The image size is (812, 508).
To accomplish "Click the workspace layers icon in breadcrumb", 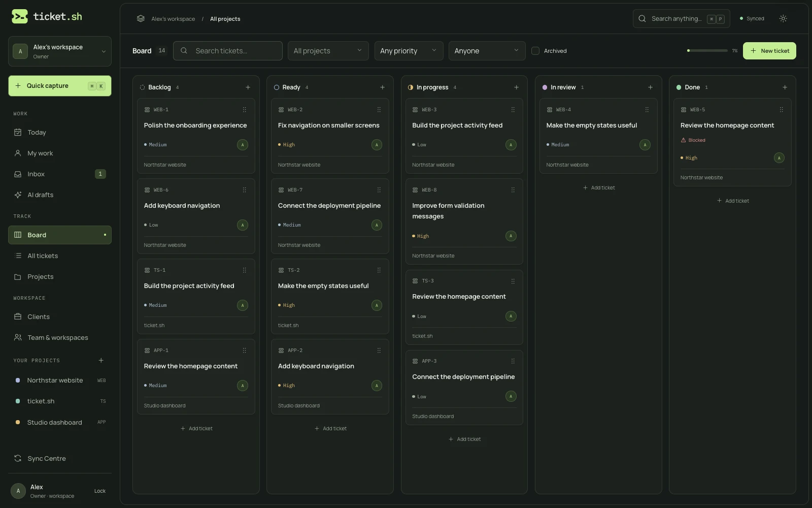I will coord(141,19).
